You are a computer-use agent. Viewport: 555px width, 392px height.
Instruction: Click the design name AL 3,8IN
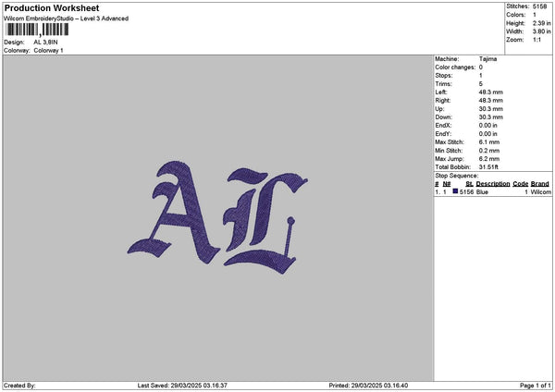(x=48, y=43)
